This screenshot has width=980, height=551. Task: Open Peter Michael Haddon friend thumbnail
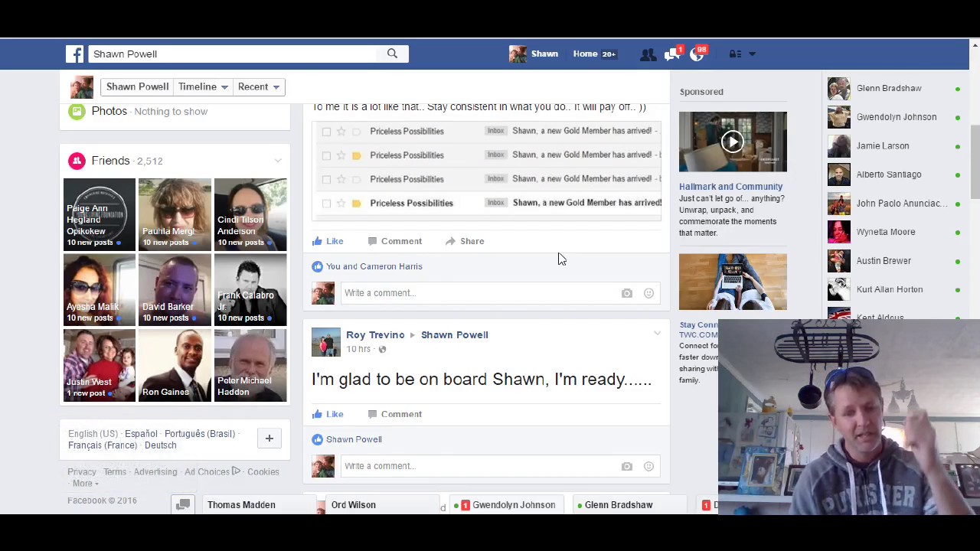(250, 366)
